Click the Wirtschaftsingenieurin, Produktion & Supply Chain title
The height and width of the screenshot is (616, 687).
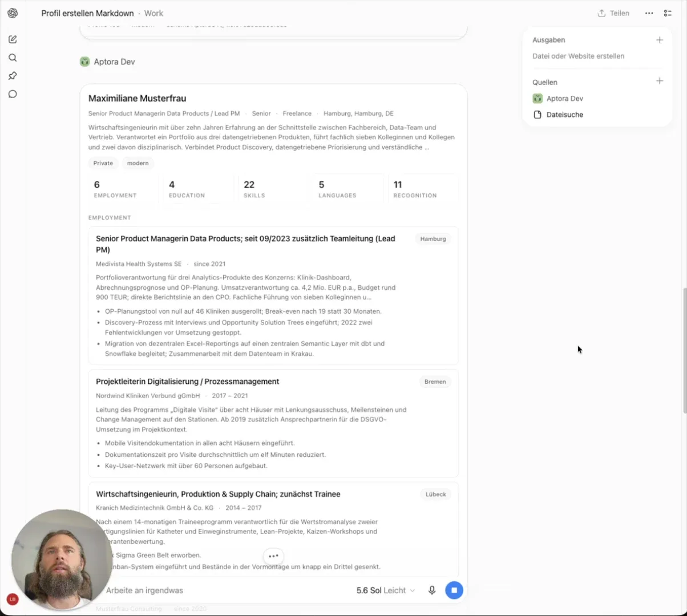pyautogui.click(x=218, y=494)
